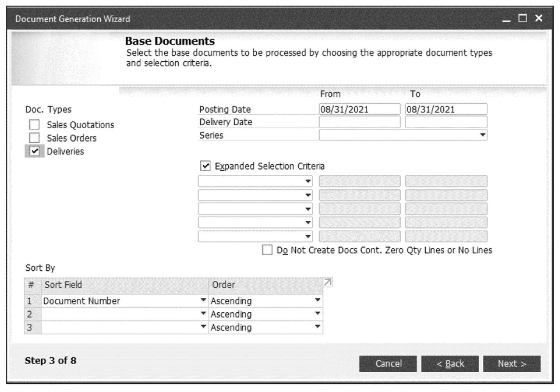
Task: Check Do Not Create Docs Cont. Zero Qty Lines
Action: point(268,250)
